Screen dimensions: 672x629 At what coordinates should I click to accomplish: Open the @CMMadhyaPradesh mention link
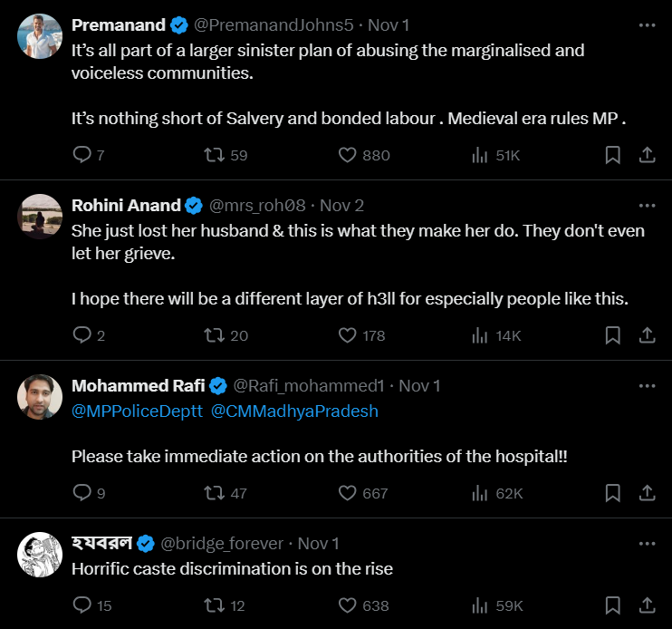point(294,411)
